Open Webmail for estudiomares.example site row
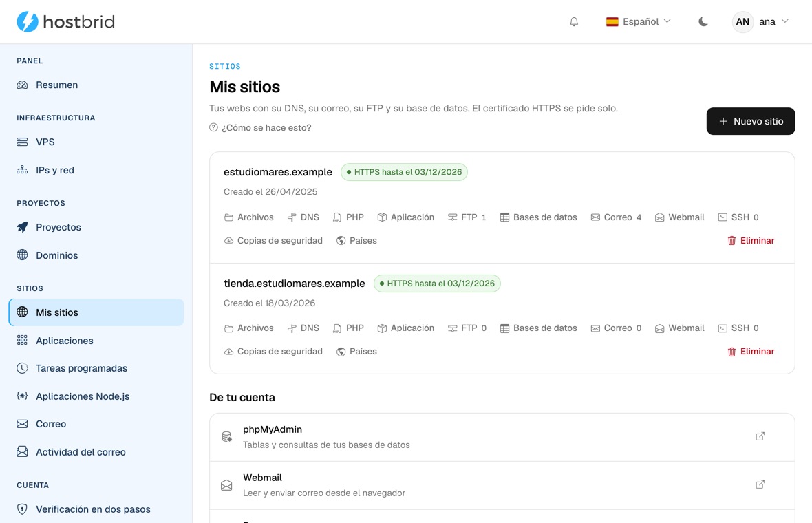This screenshot has height=523, width=812. [x=679, y=217]
